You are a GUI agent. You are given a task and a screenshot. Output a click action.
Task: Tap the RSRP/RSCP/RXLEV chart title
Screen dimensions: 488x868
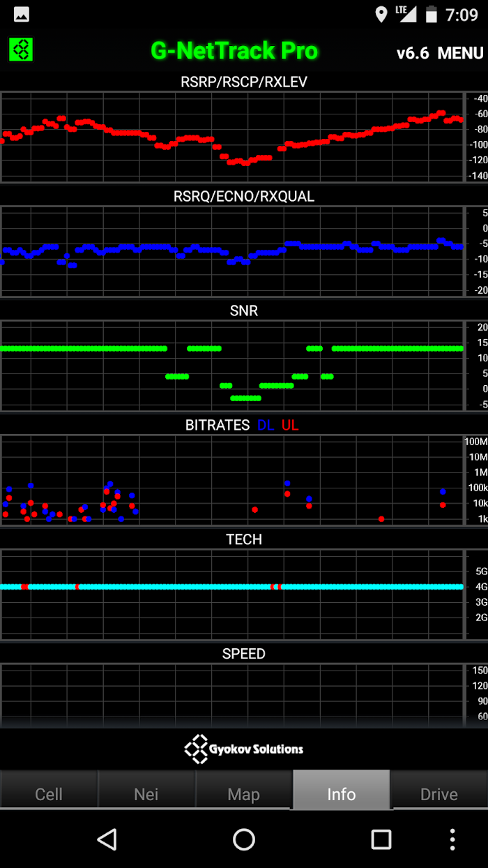(x=244, y=82)
